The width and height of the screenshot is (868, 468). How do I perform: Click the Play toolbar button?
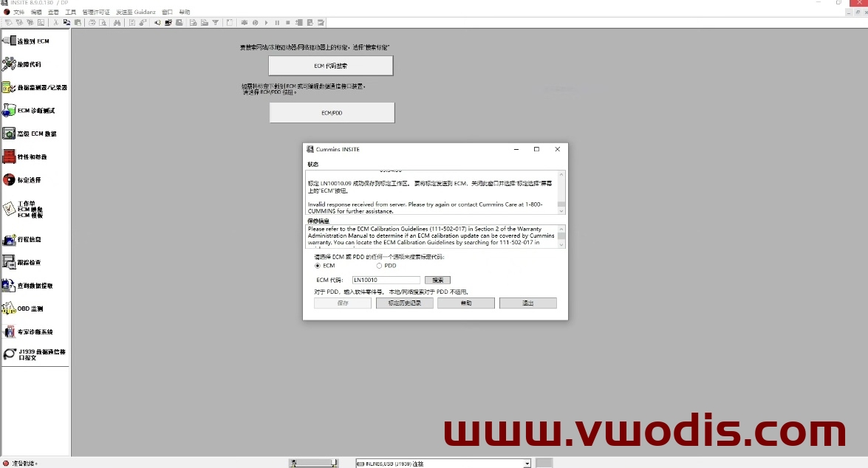[266, 23]
